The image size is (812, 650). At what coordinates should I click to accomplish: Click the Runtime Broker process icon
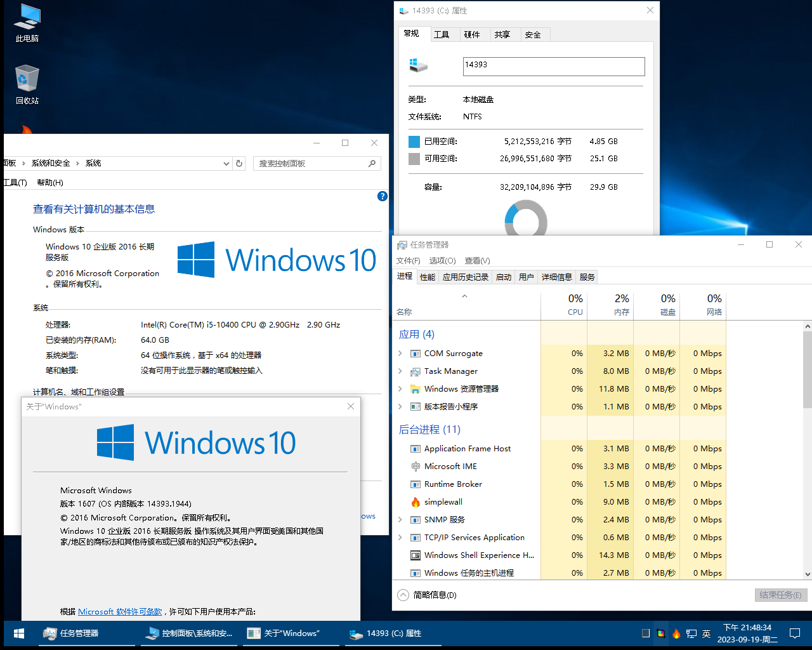(x=416, y=484)
